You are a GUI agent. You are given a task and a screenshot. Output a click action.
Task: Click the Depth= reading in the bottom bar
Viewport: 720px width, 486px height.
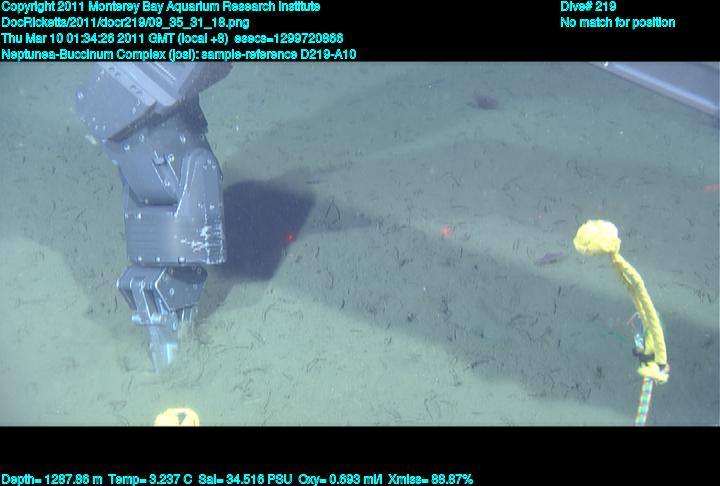point(52,480)
